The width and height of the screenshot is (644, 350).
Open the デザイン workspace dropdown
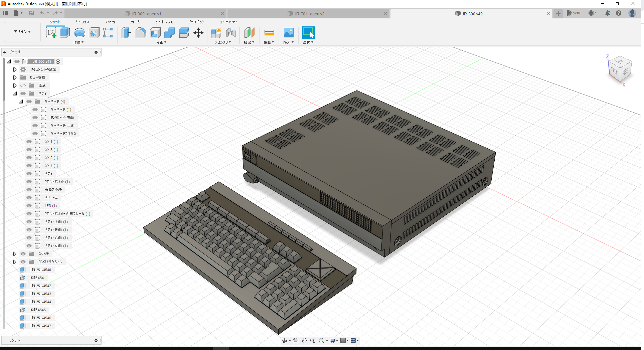(x=22, y=32)
